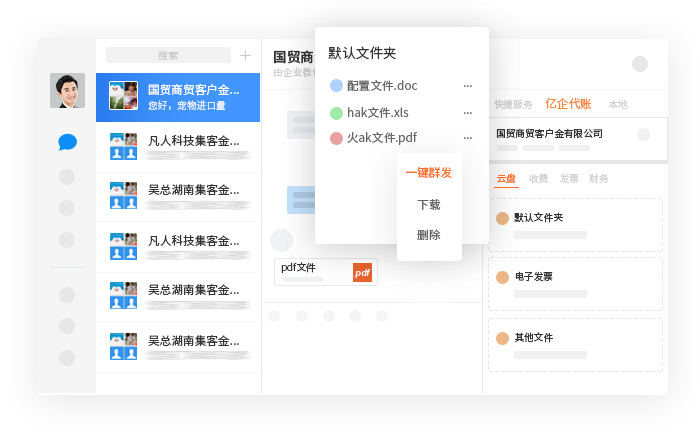
Task: Choose 删除 from context menu
Action: (x=429, y=235)
